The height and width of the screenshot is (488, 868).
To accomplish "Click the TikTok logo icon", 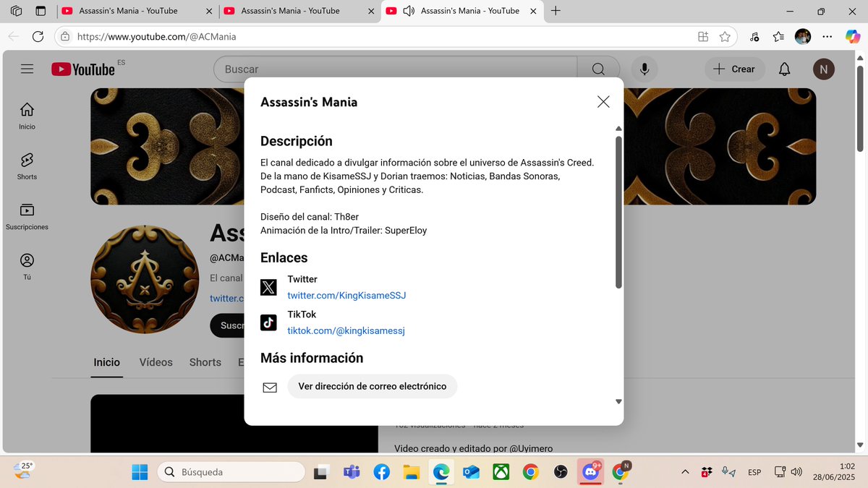I will (268, 323).
